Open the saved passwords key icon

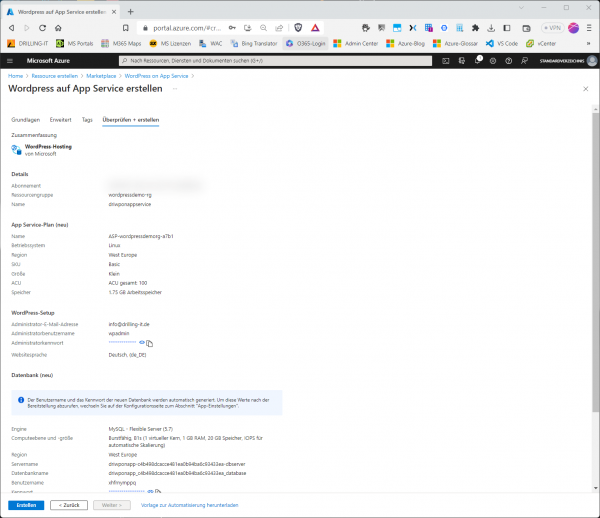(232, 28)
